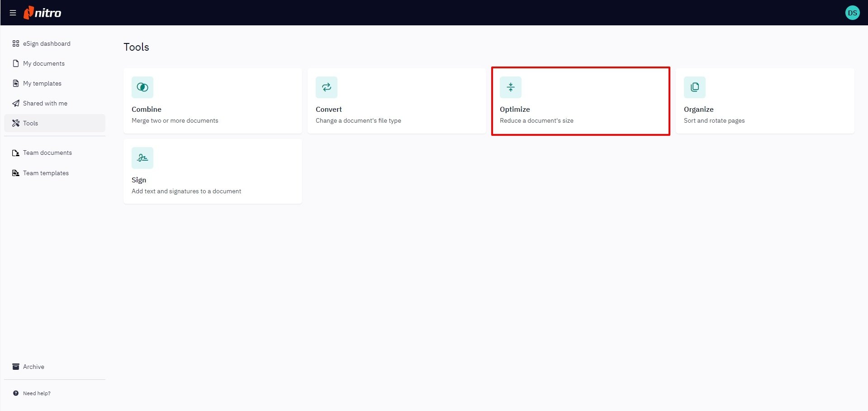The image size is (868, 411).
Task: Click the Combine tool overlapping circles icon
Action: pos(142,87)
